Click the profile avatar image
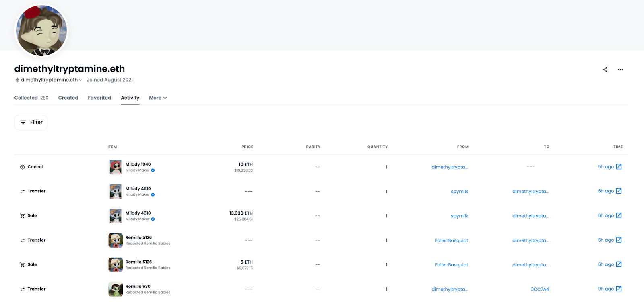 tap(41, 31)
